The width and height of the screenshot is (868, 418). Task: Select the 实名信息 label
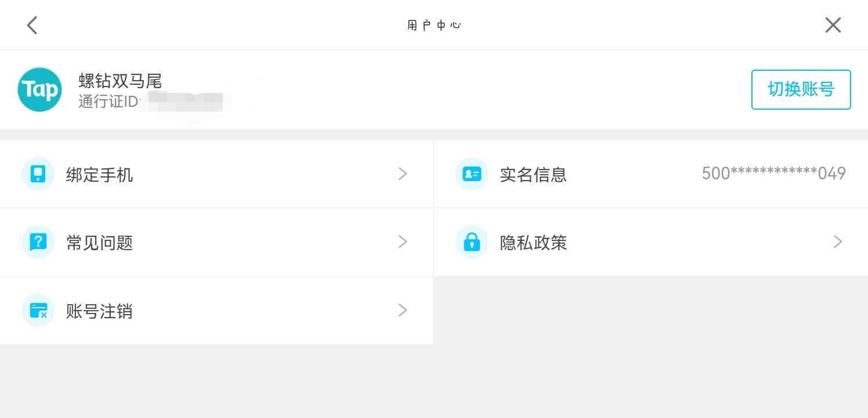(533, 175)
